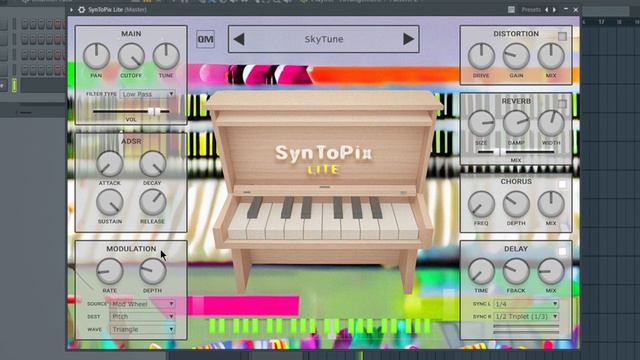The image size is (640, 360).
Task: Minimize the SynToPia Lite window
Action: (x=566, y=9)
